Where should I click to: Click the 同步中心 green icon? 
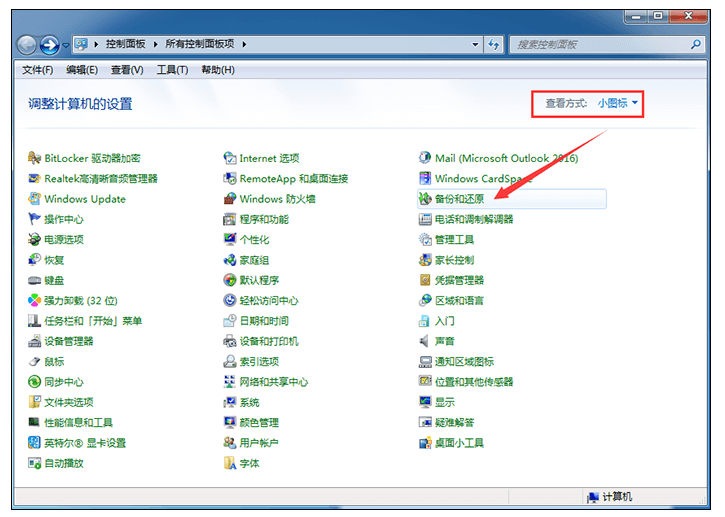click(x=34, y=382)
